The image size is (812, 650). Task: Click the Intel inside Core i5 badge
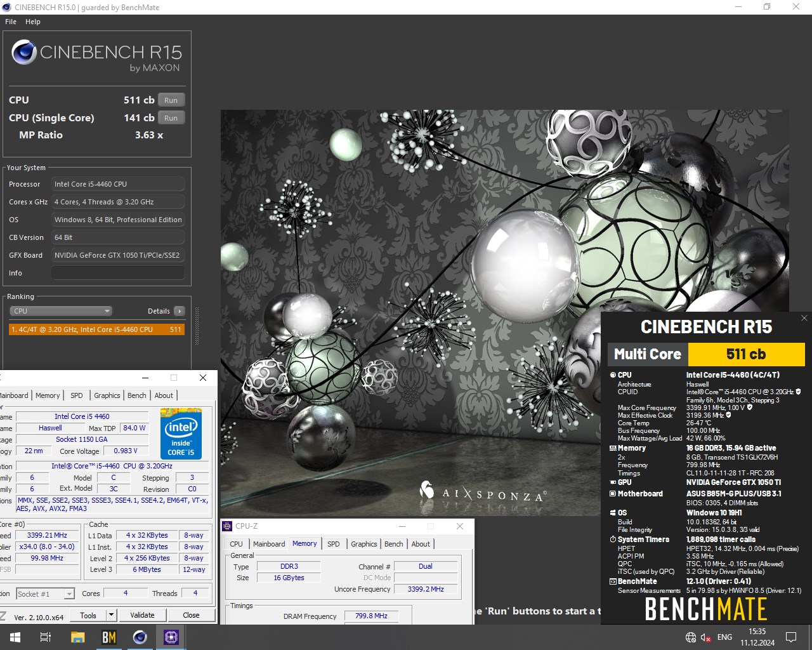(181, 434)
